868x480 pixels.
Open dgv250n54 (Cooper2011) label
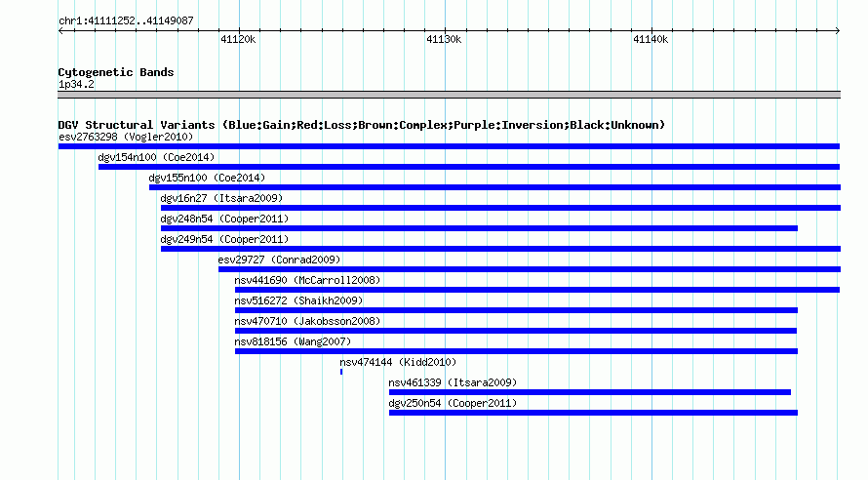(453, 403)
